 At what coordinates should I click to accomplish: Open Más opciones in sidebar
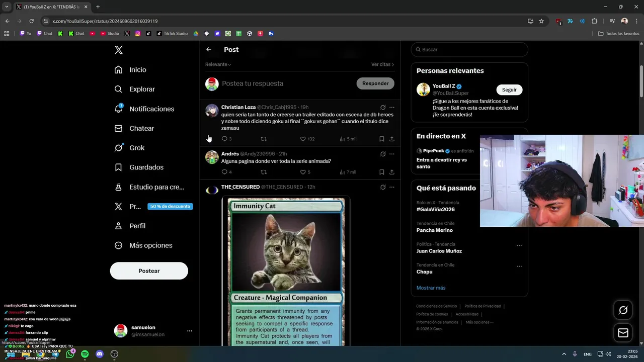pyautogui.click(x=143, y=245)
